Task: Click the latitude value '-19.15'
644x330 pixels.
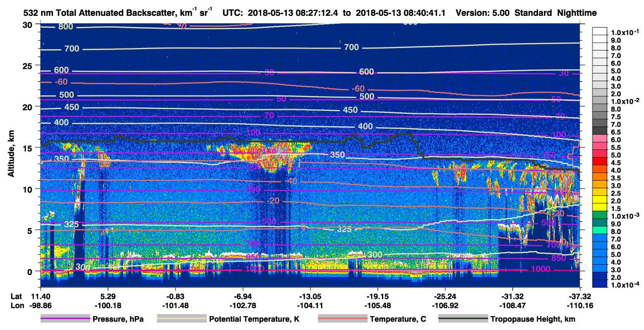Action: [377, 297]
